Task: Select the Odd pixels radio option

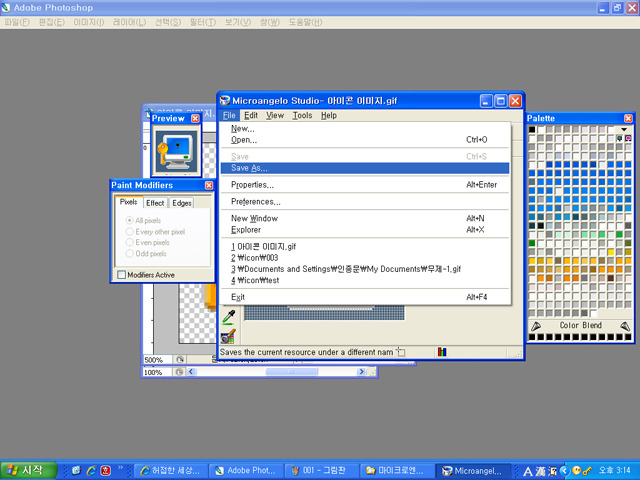Action: point(129,253)
